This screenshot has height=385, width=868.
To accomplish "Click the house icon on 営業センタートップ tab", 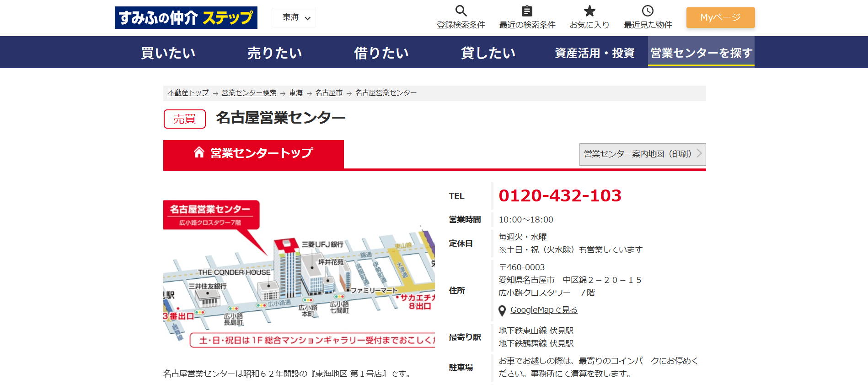I will pos(199,152).
